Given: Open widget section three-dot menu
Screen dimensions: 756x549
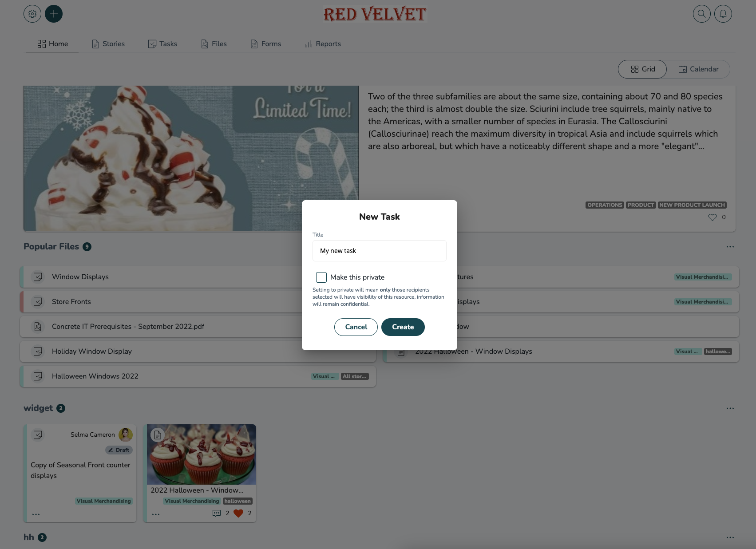Looking at the screenshot, I should (x=730, y=408).
